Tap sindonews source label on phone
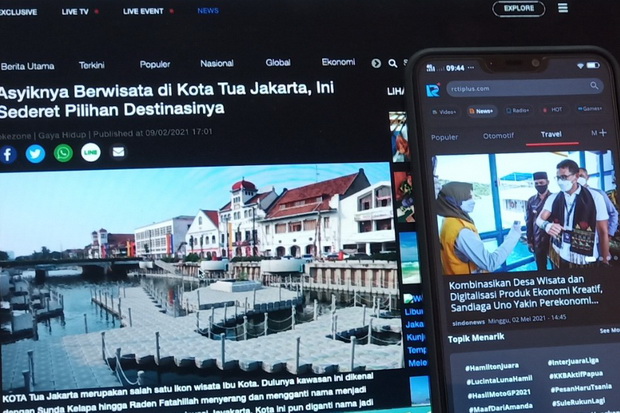This screenshot has width=620, height=413. 469,322
